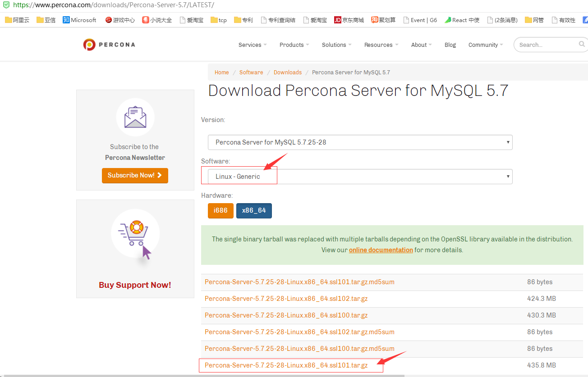Click the Buy Support Now! link
Screen dimensions: 588x377
tap(135, 285)
